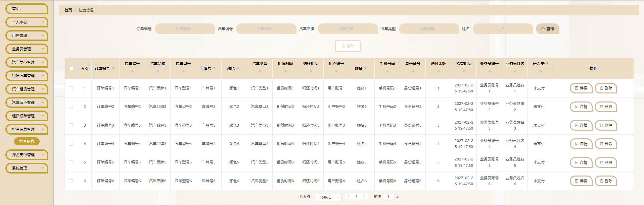
Task: Click 首页 breadcrumb link
Action: 68,10
